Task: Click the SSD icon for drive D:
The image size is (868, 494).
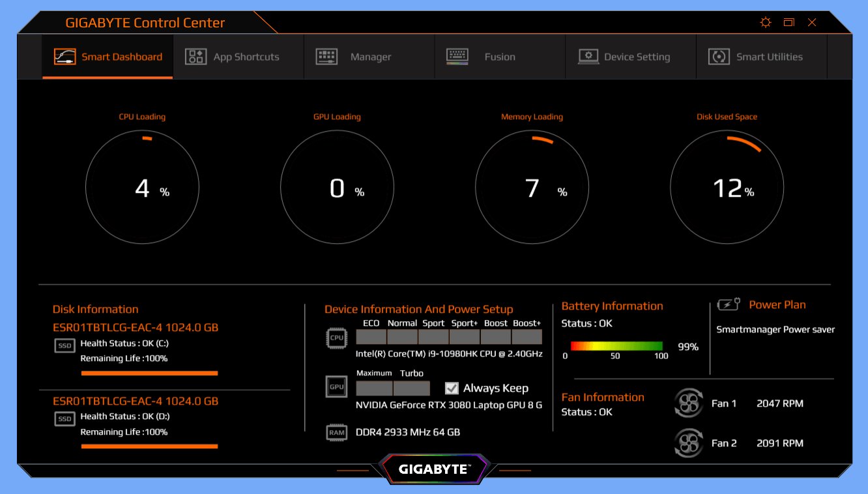Action: coord(65,419)
